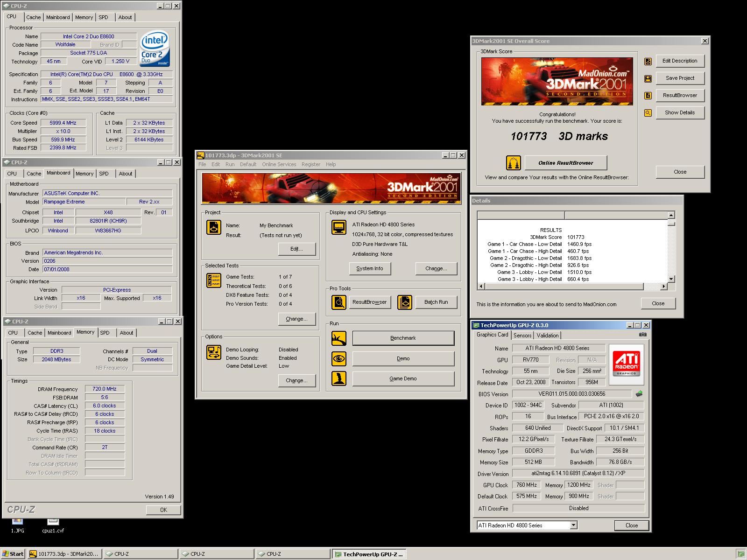Click the Edit Description icon in Overall Score

pos(648,61)
